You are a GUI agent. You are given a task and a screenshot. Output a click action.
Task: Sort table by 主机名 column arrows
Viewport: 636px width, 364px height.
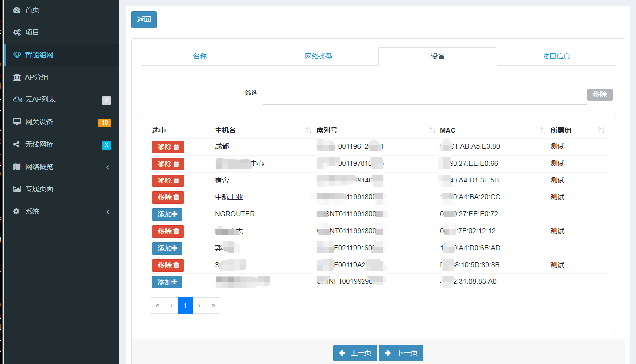[309, 130]
